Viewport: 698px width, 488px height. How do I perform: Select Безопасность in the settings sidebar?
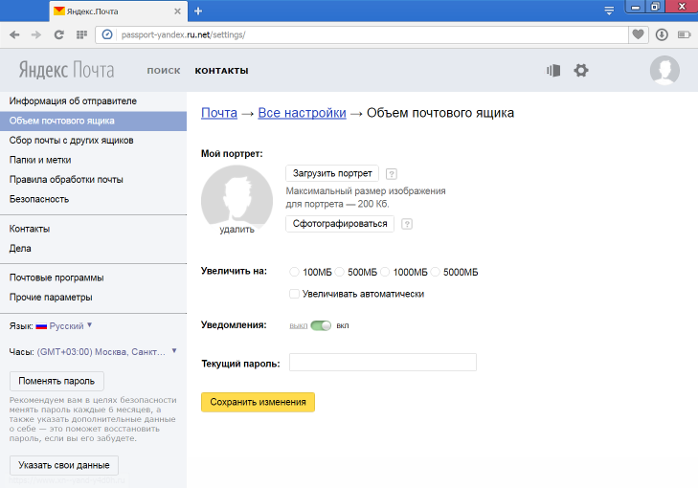[x=40, y=199]
